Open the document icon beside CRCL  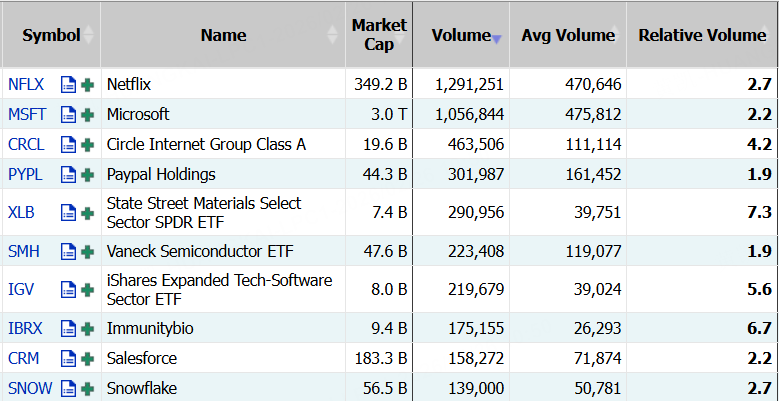pyautogui.click(x=68, y=144)
